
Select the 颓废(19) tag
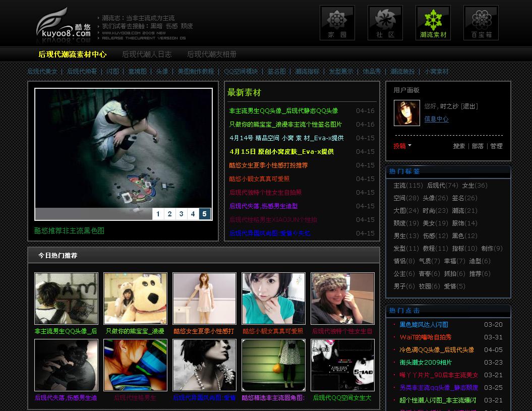click(406, 223)
